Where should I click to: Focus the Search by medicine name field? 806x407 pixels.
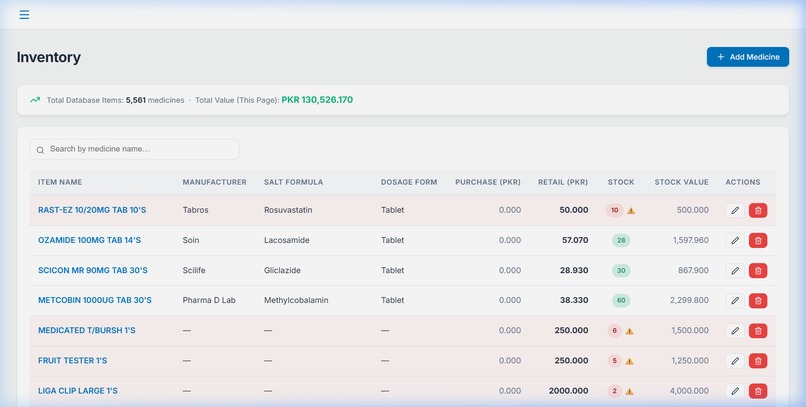pyautogui.click(x=135, y=149)
